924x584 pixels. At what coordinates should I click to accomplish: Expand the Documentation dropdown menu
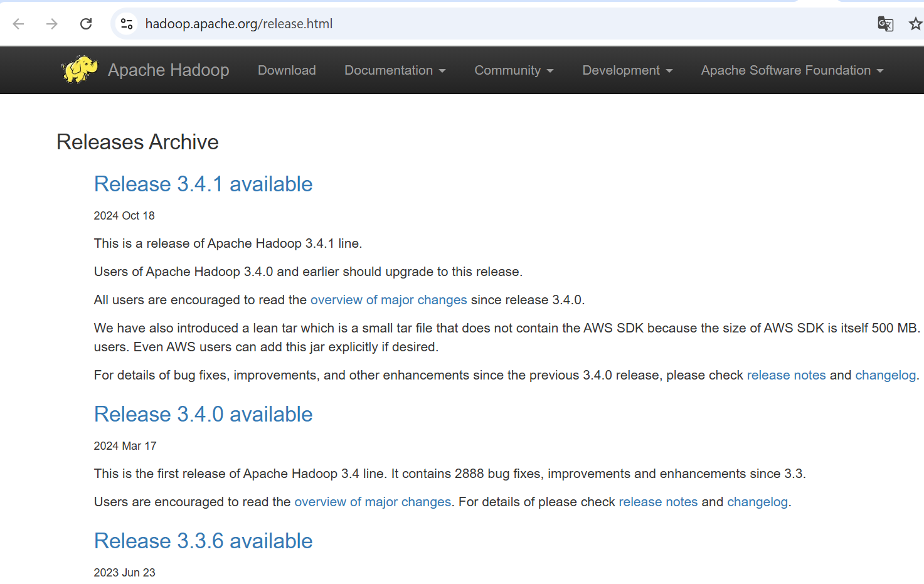[x=395, y=70]
